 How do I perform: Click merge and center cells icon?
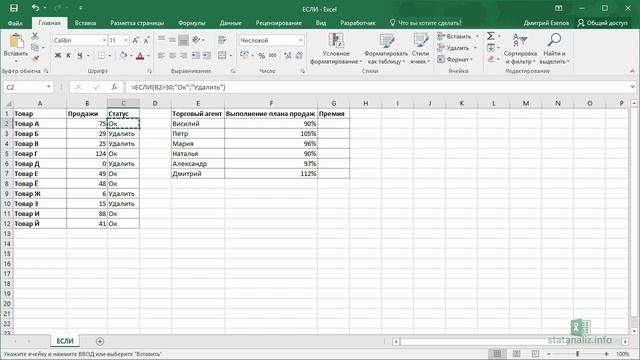[x=222, y=56]
